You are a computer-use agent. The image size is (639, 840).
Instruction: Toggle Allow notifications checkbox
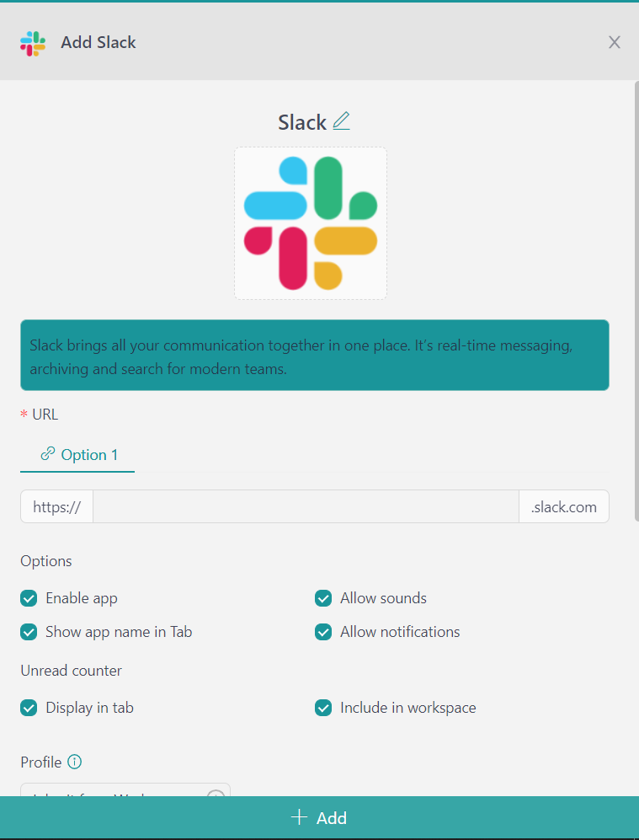(x=323, y=632)
